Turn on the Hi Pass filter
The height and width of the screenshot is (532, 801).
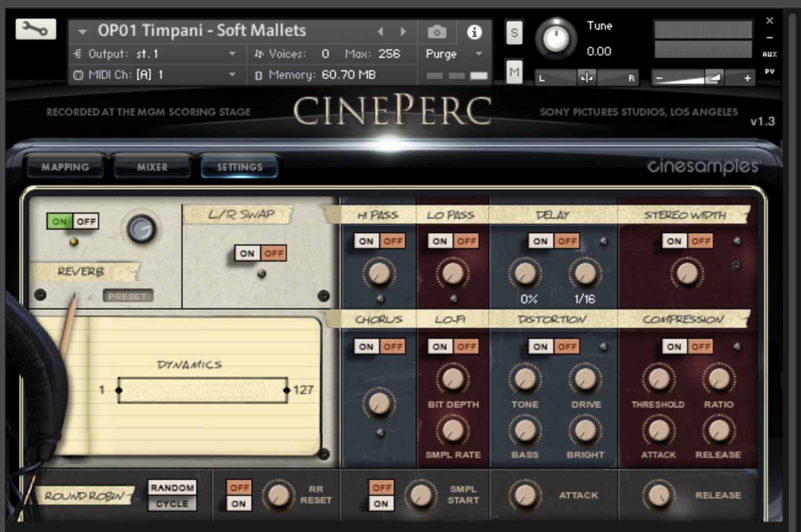tap(366, 241)
